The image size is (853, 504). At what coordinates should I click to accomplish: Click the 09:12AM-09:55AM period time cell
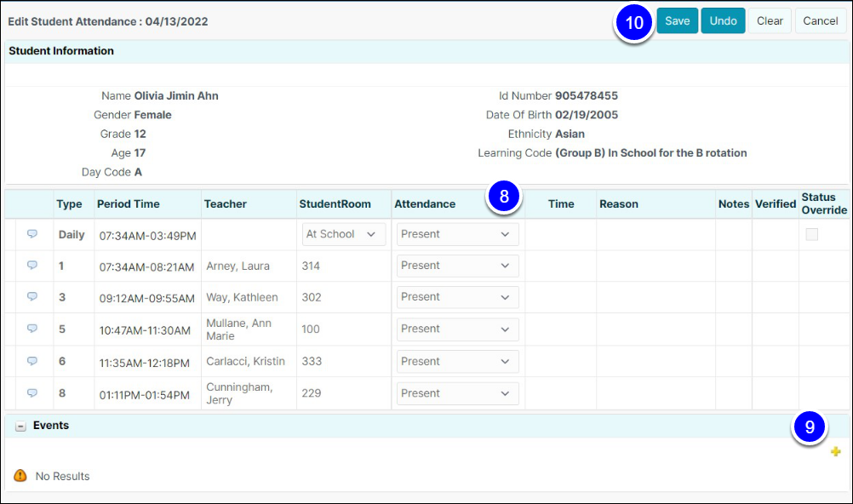pyautogui.click(x=147, y=298)
